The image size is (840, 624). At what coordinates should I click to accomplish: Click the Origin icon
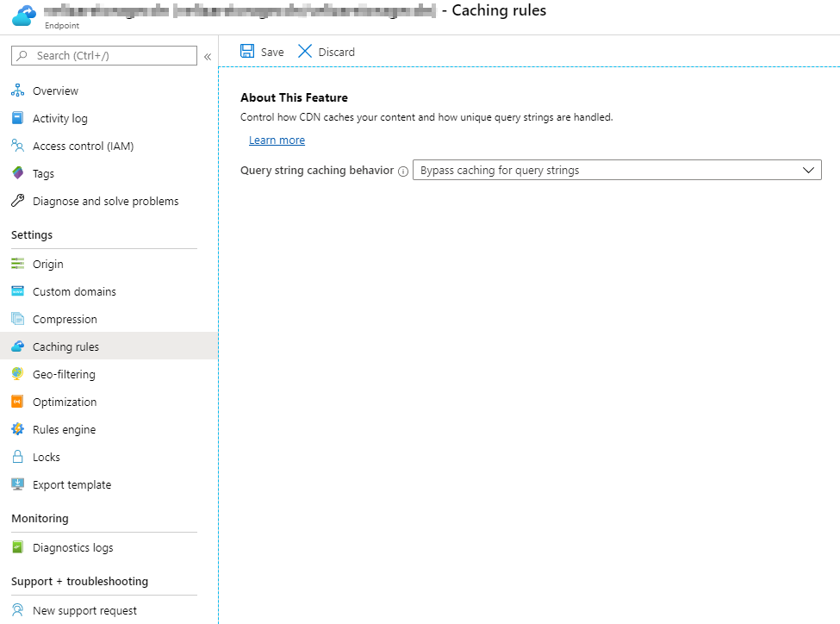point(18,263)
